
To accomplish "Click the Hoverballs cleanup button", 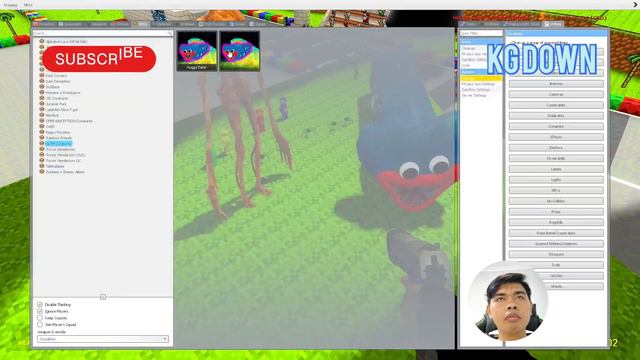I will click(556, 158).
